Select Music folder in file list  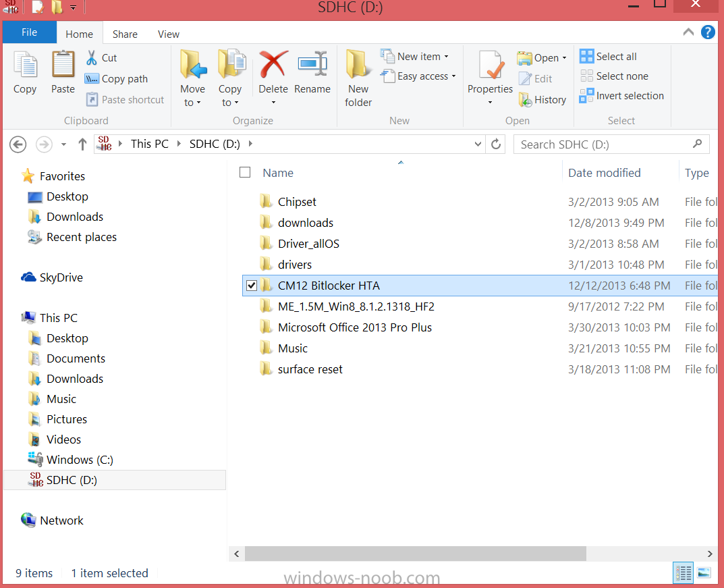click(x=292, y=348)
